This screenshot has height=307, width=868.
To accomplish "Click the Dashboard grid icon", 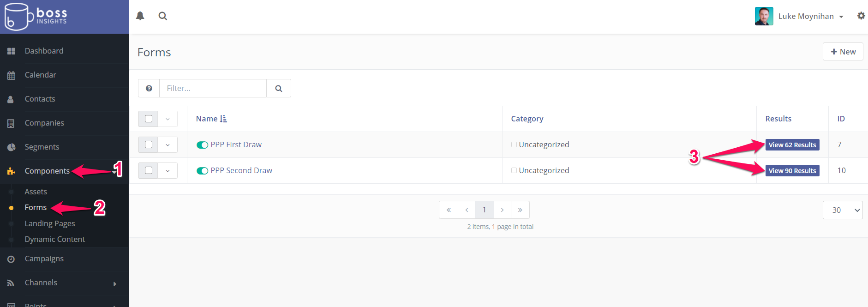I will [x=11, y=51].
